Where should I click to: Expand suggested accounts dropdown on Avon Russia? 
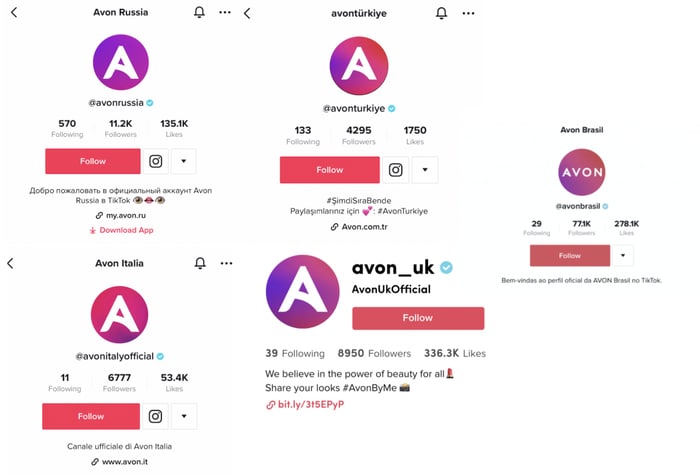pos(183,161)
